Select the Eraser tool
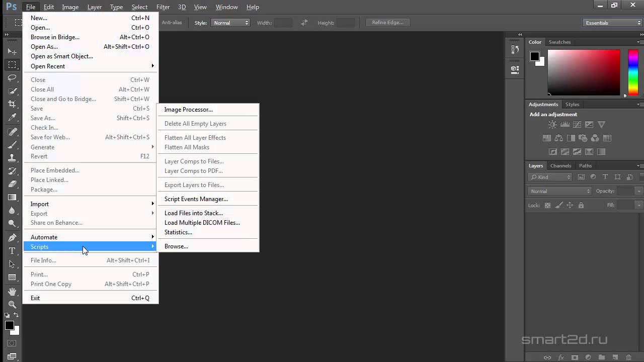The height and width of the screenshot is (362, 644). (x=12, y=184)
